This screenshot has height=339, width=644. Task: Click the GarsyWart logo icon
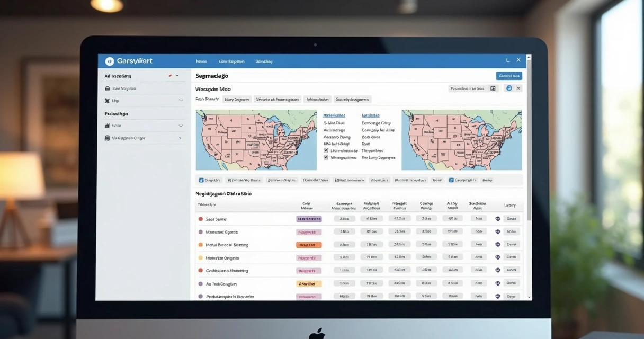tap(110, 61)
